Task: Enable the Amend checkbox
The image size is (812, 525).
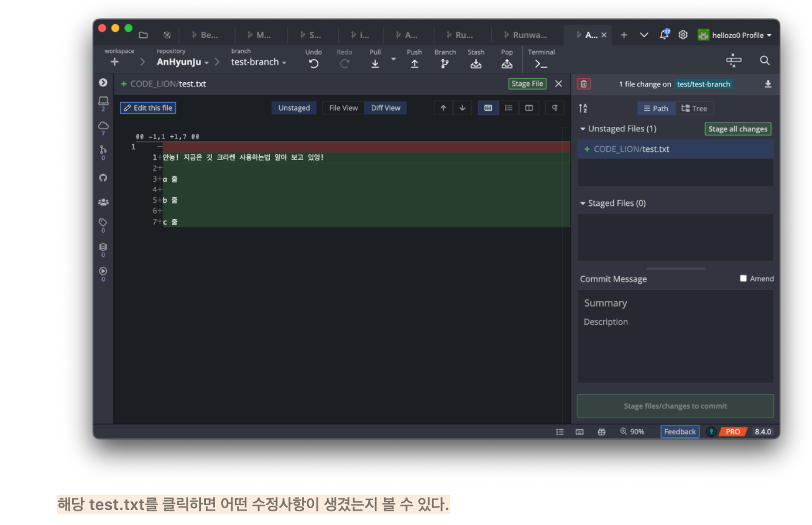Action: coord(743,279)
